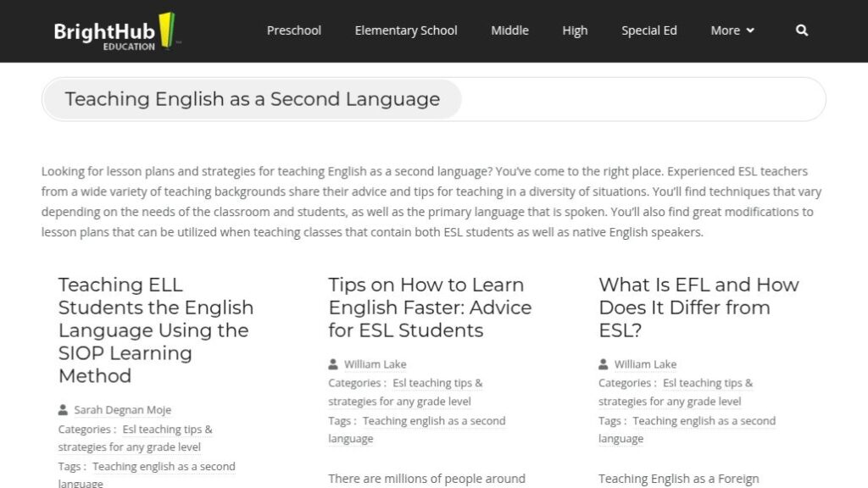Click the author icon beside William Lake's first article

331,364
